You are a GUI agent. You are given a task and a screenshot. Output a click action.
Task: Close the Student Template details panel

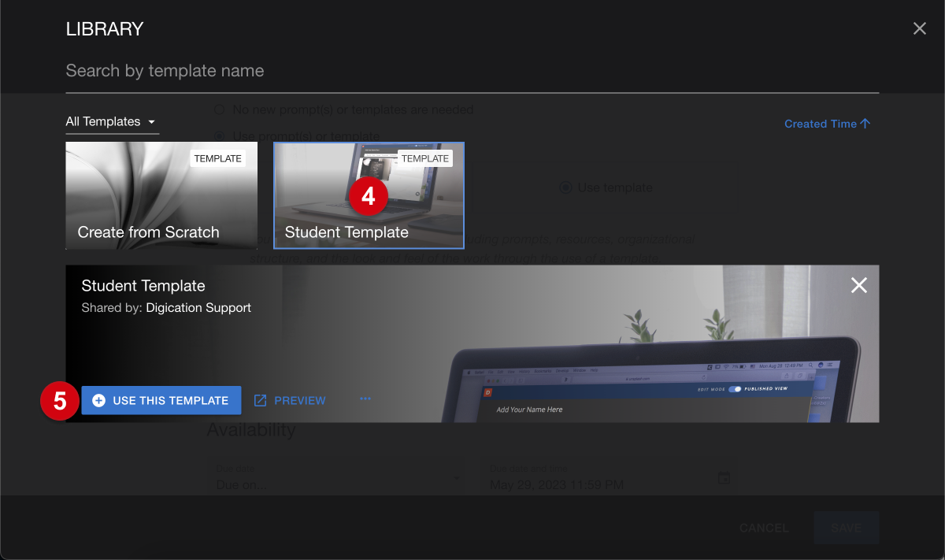tap(858, 285)
